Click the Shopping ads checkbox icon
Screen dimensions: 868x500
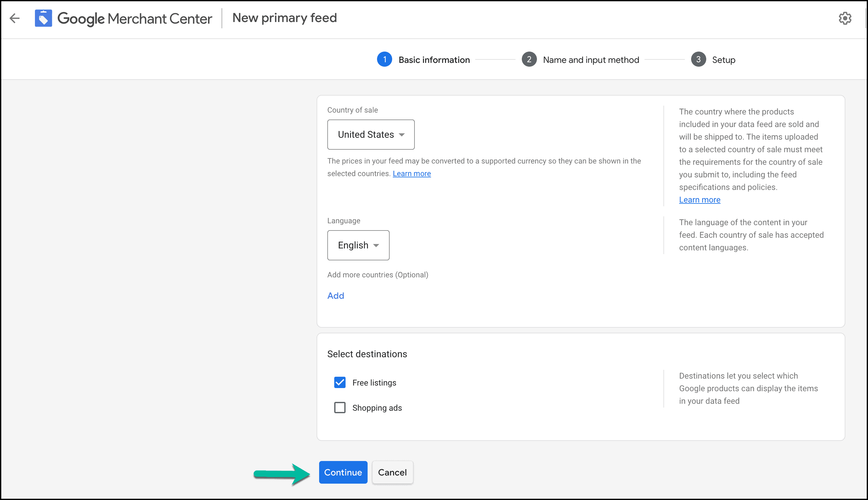point(339,408)
